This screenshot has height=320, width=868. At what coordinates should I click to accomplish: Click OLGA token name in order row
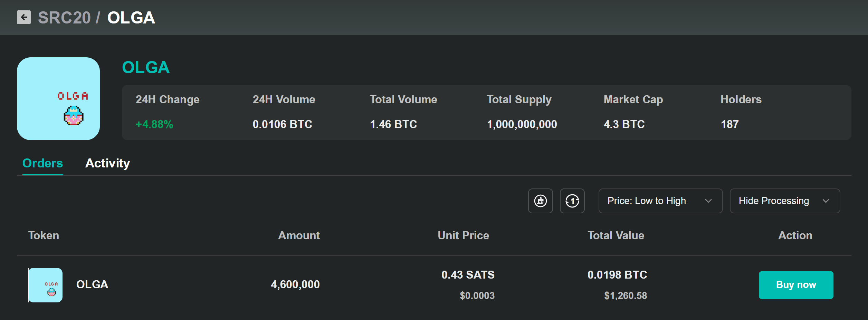[92, 284]
